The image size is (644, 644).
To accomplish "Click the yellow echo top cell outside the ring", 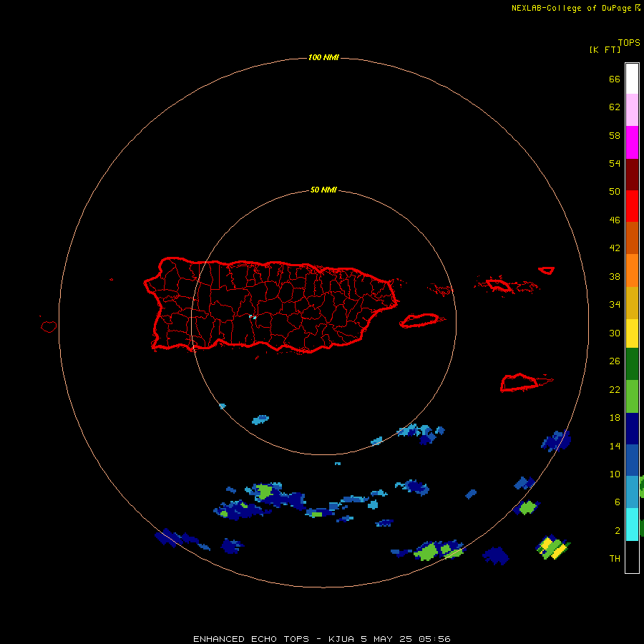I will click(x=554, y=547).
